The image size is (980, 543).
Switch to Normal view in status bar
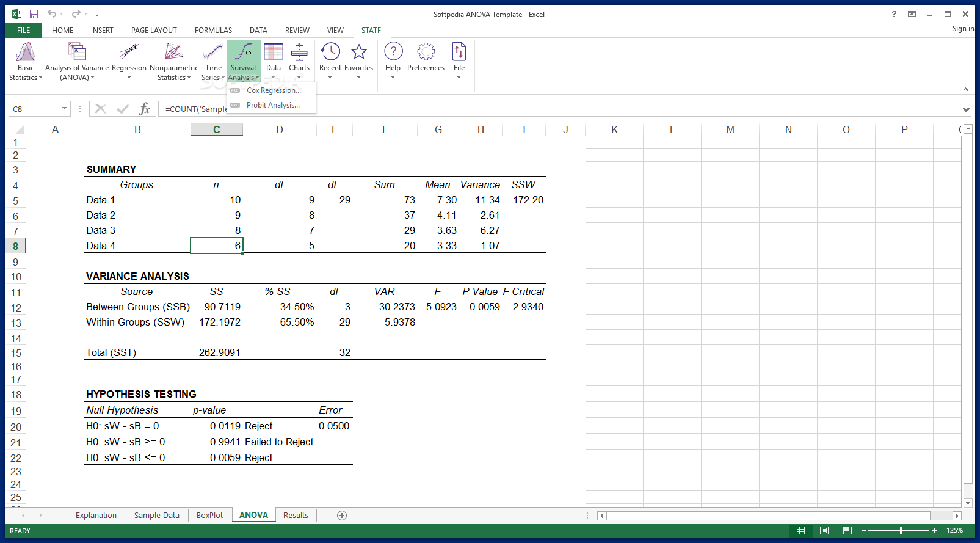point(801,531)
